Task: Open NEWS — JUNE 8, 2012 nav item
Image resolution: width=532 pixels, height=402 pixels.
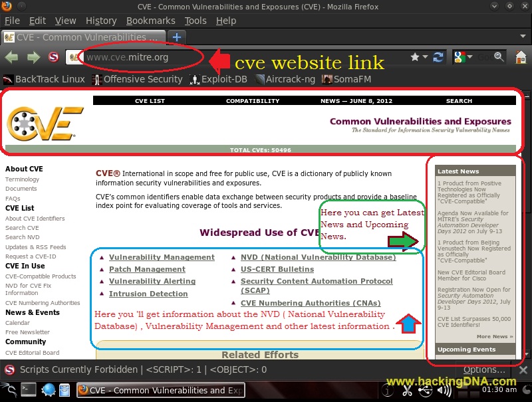Action: pos(356,101)
